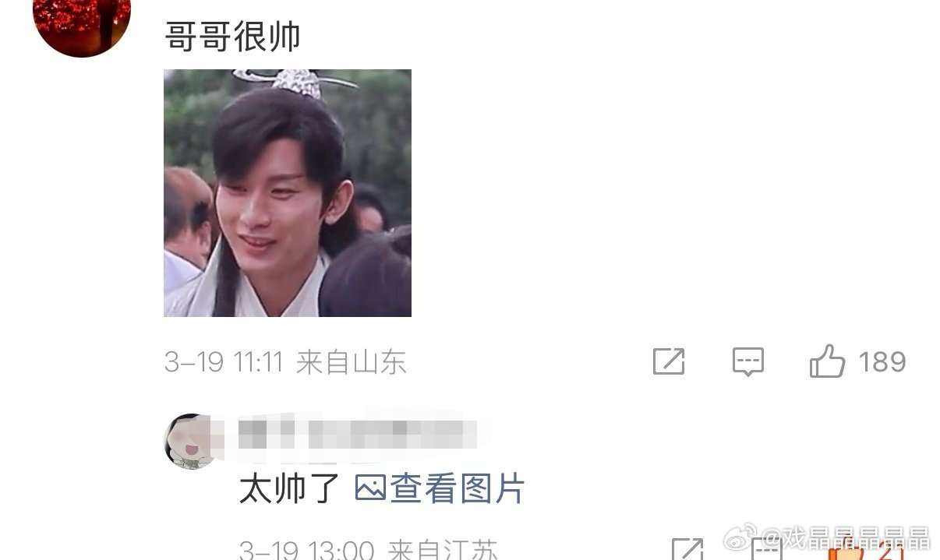Open the reply commenter's avatar
This screenshot has width=940, height=560.
(191, 442)
